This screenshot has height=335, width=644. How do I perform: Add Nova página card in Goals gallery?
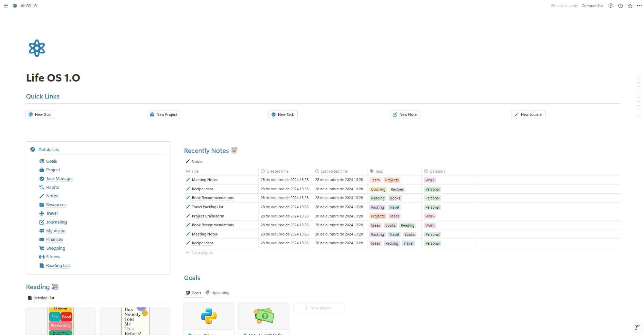click(x=319, y=308)
